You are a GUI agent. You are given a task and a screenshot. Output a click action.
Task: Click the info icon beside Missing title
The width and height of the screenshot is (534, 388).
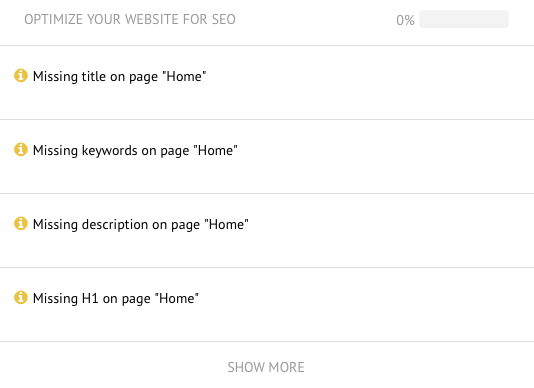pyautogui.click(x=20, y=76)
